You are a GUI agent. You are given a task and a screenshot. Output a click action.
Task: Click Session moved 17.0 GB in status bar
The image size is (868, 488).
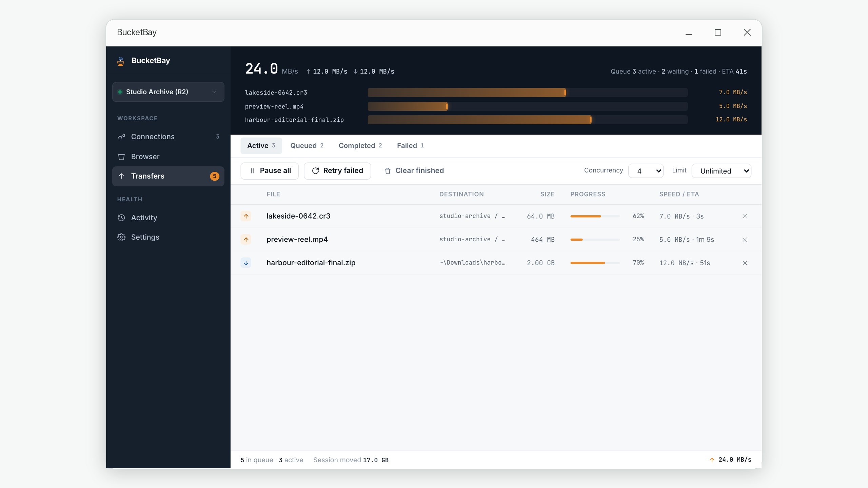click(351, 460)
